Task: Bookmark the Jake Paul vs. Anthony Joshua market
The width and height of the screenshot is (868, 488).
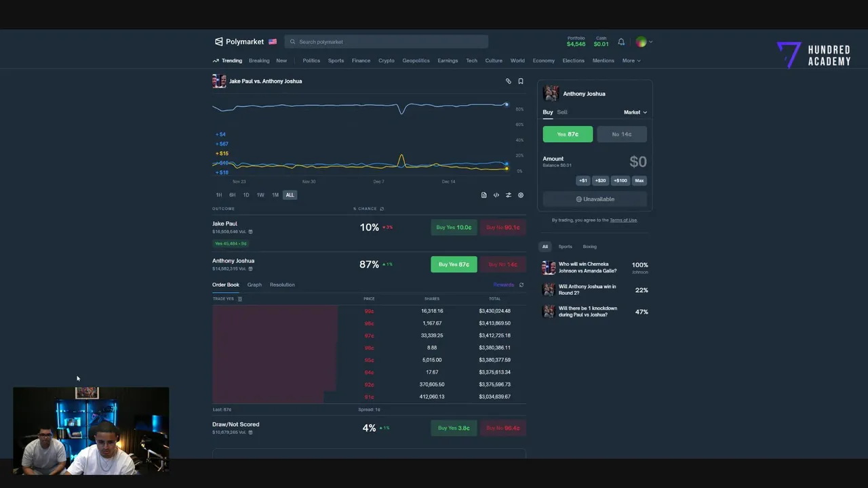Action: click(x=521, y=81)
